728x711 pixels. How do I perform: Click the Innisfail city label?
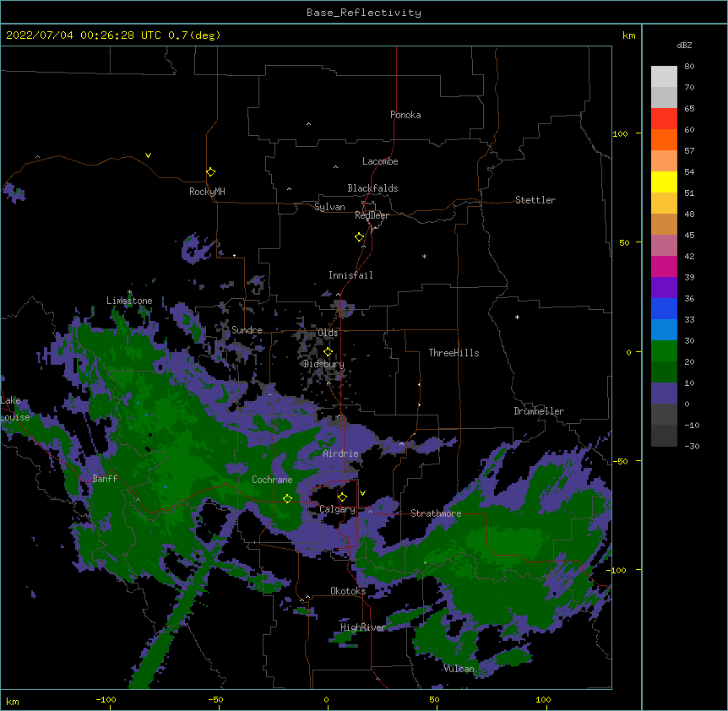click(x=350, y=275)
